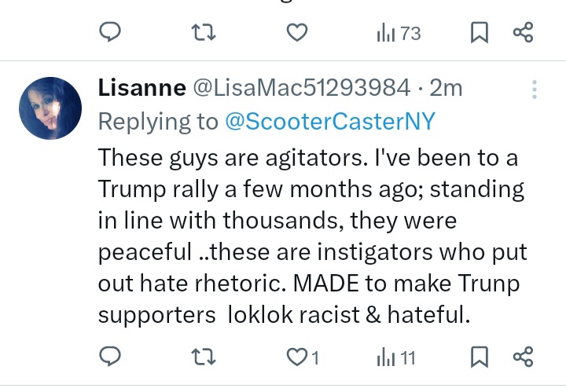The image size is (566, 392).
Task: Repost Lisanne's tweet
Action: pyautogui.click(x=202, y=357)
